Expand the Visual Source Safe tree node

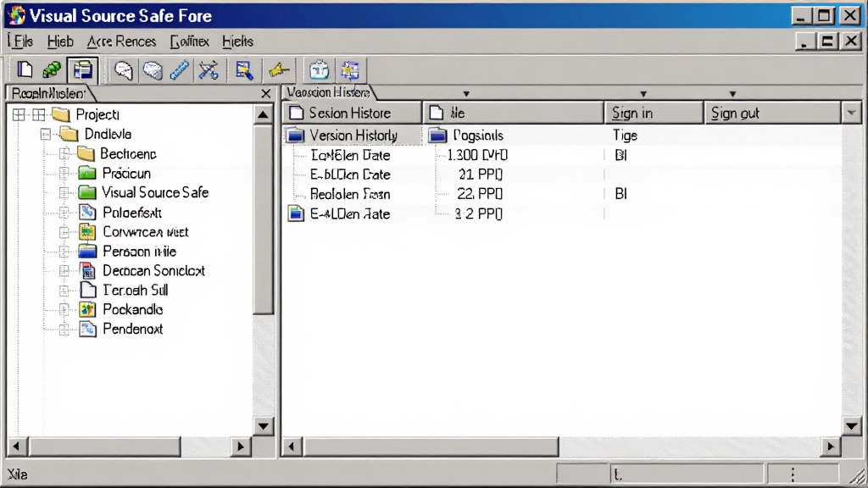tap(64, 192)
